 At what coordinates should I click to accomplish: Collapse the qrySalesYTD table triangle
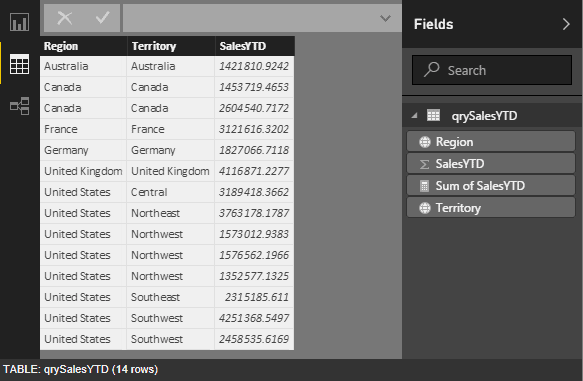pos(414,116)
